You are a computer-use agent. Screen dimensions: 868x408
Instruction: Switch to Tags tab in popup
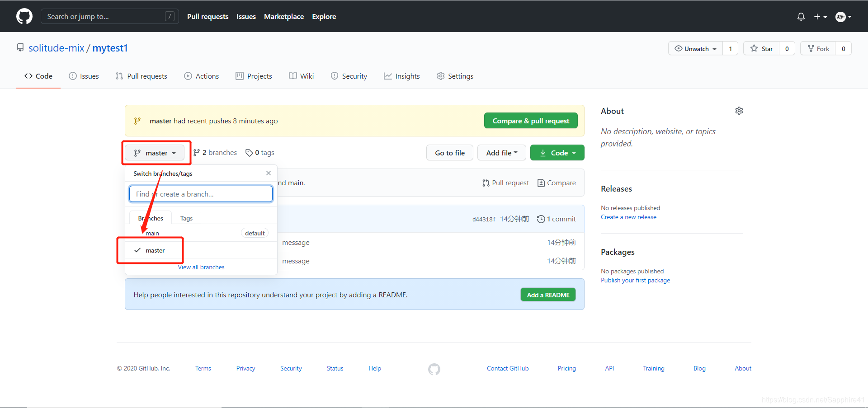[186, 218]
